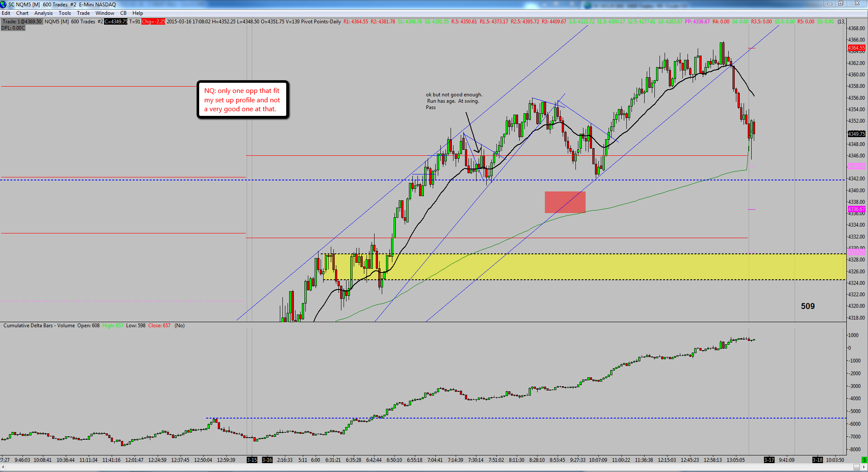The width and height of the screenshot is (868, 472).
Task: Click the -5000 delta scale value
Action: coord(854,411)
